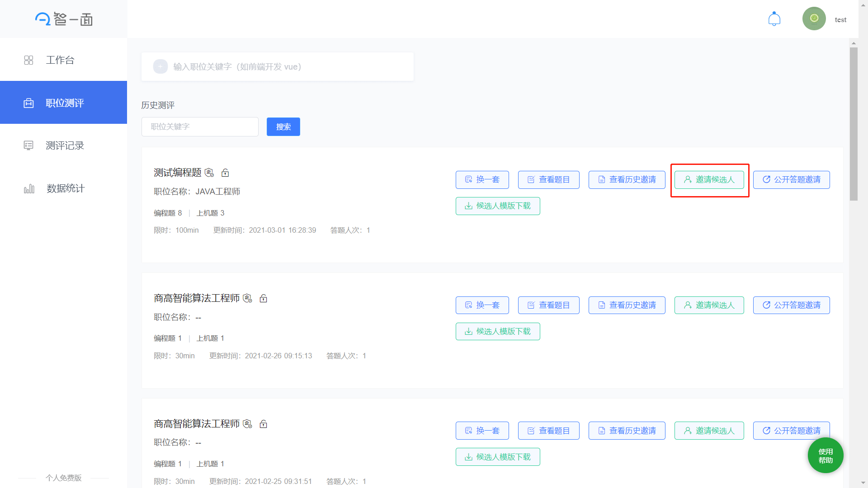The height and width of the screenshot is (488, 868).
Task: Click 查看历史邀请 for 测试编程题
Action: click(627, 179)
